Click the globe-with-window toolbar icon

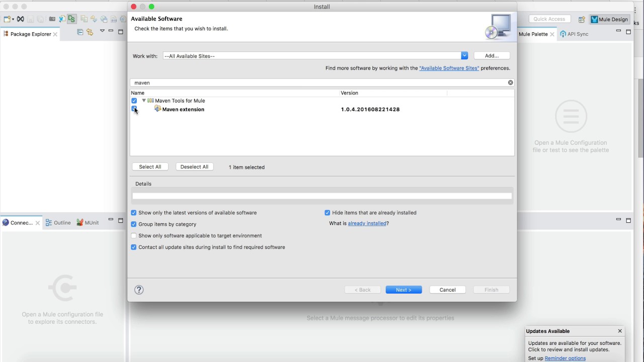pyautogui.click(x=104, y=19)
